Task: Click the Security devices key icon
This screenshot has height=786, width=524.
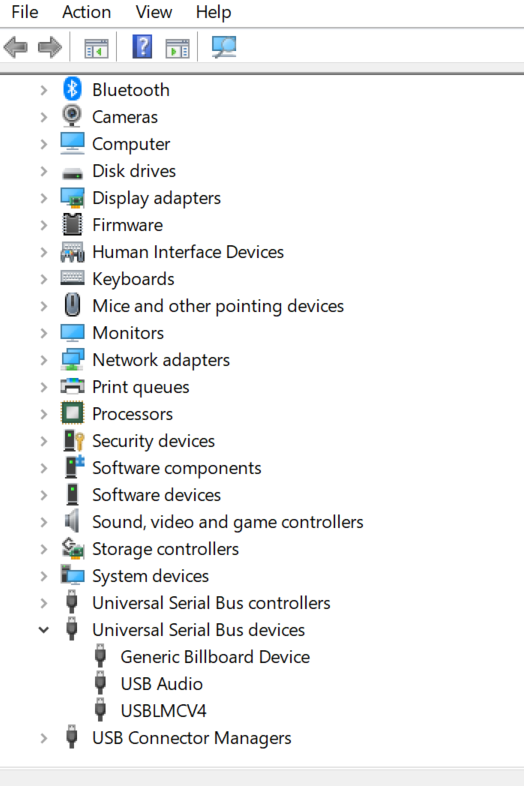Action: 73,441
